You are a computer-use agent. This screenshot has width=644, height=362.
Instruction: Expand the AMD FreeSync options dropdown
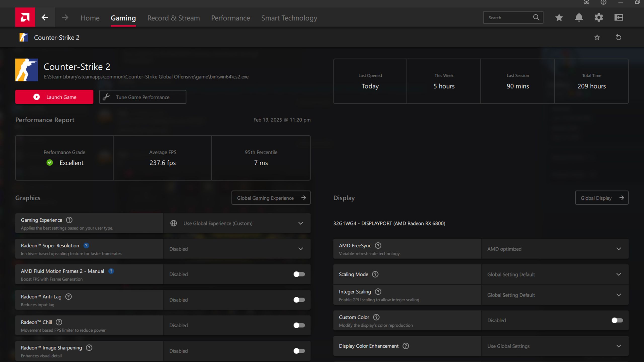618,249
